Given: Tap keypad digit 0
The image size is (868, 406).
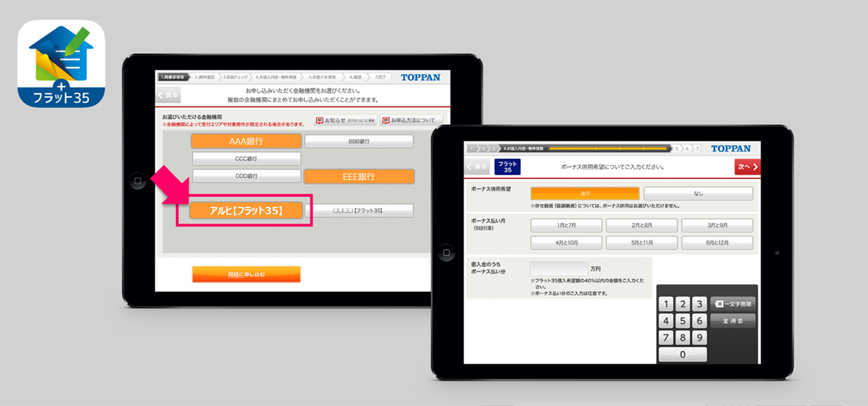Looking at the screenshot, I should pyautogui.click(x=683, y=355).
